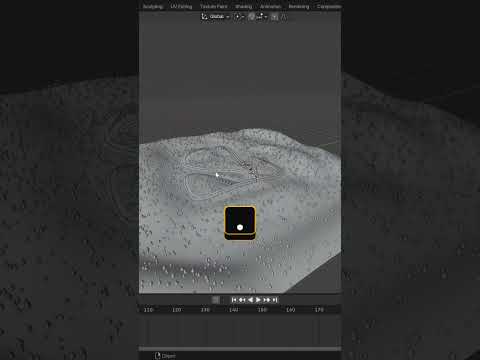The image size is (480, 360).
Task: Click the timeline horizontal scrollbar
Action: [240, 349]
